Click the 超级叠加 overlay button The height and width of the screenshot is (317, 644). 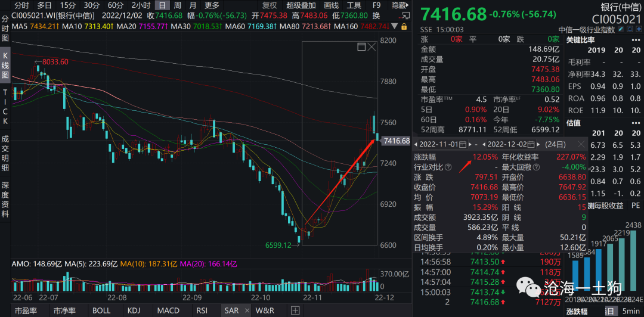(x=300, y=5)
